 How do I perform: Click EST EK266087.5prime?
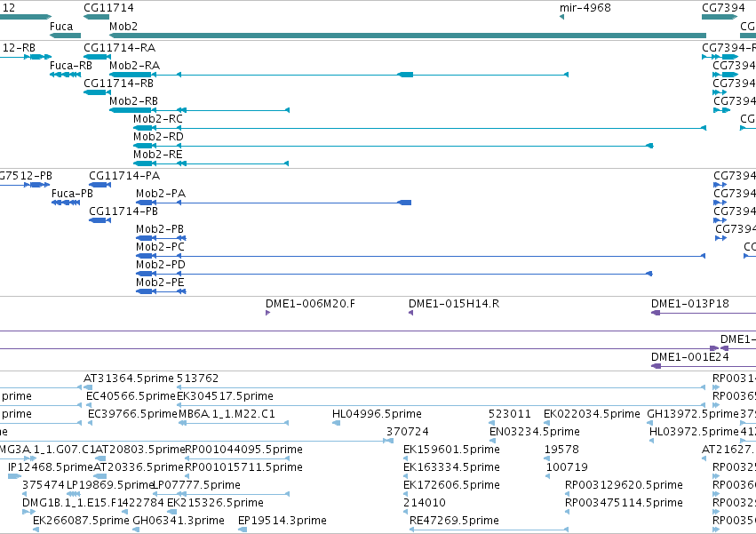[36, 530]
